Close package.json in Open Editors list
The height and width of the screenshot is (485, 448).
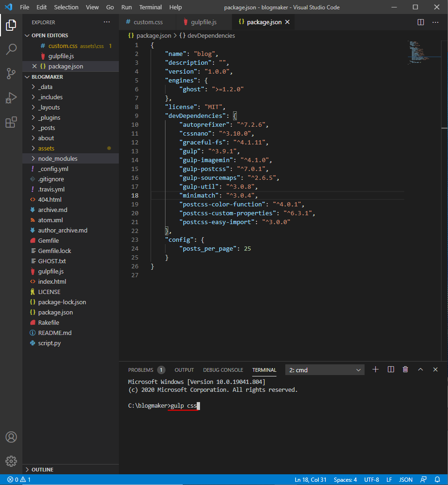pos(34,66)
